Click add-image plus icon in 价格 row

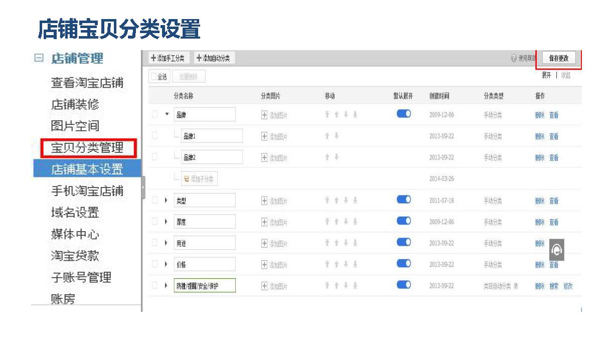pyautogui.click(x=264, y=264)
